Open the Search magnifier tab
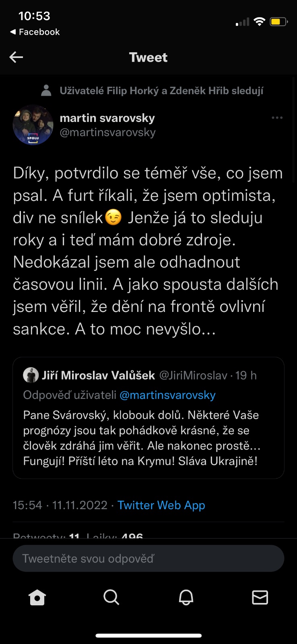This screenshot has height=644, width=297. pyautogui.click(x=111, y=597)
